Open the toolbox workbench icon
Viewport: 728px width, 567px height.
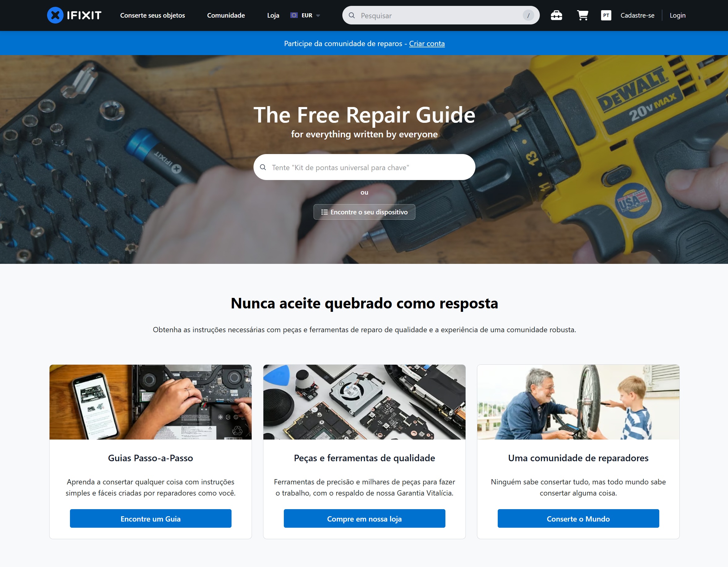click(556, 15)
